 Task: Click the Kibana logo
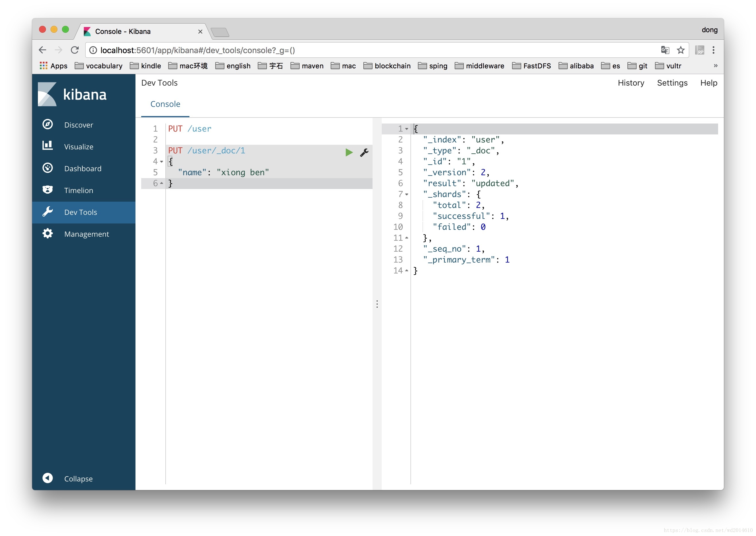[x=72, y=95]
